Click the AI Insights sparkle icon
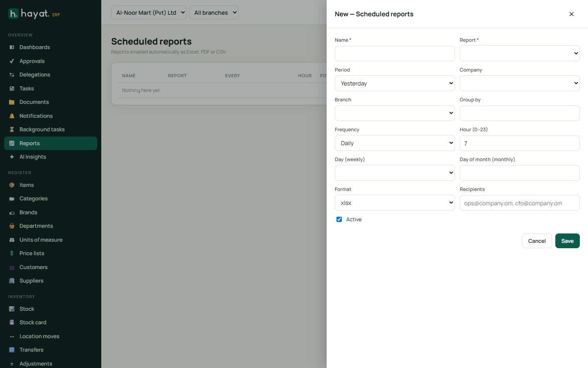This screenshot has width=588, height=368. click(x=12, y=157)
